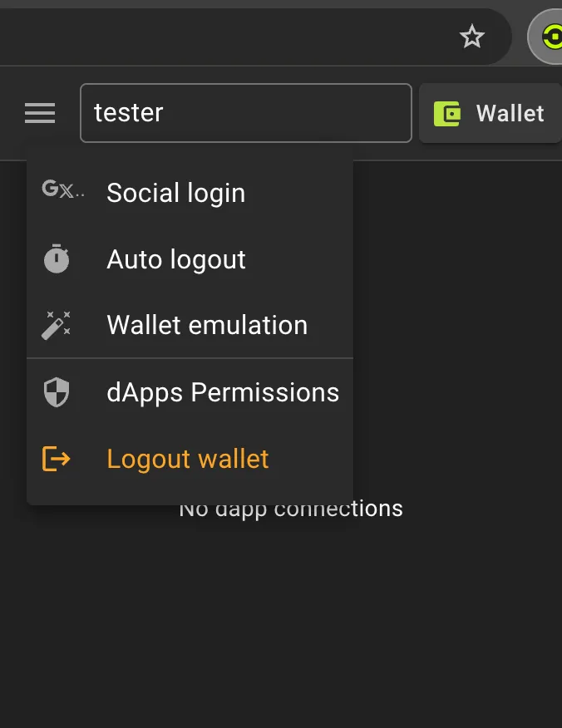Expand the Wallet panel
This screenshot has height=728, width=562.
pos(499,112)
